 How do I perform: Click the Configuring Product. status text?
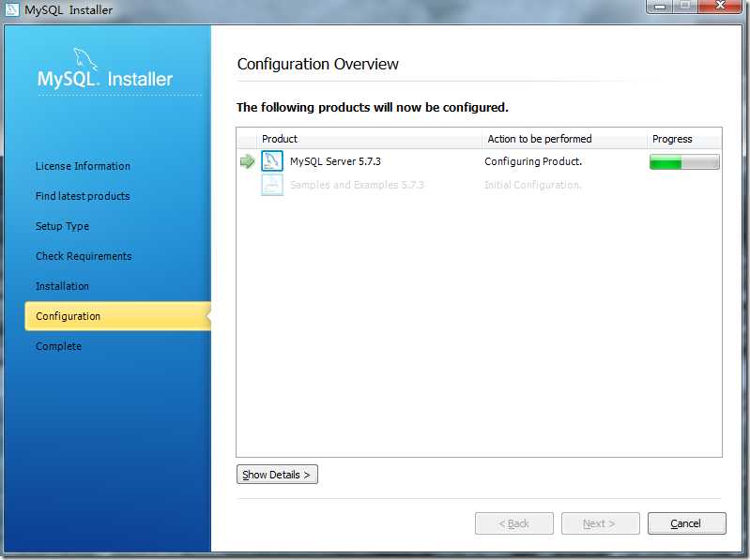[x=533, y=161]
